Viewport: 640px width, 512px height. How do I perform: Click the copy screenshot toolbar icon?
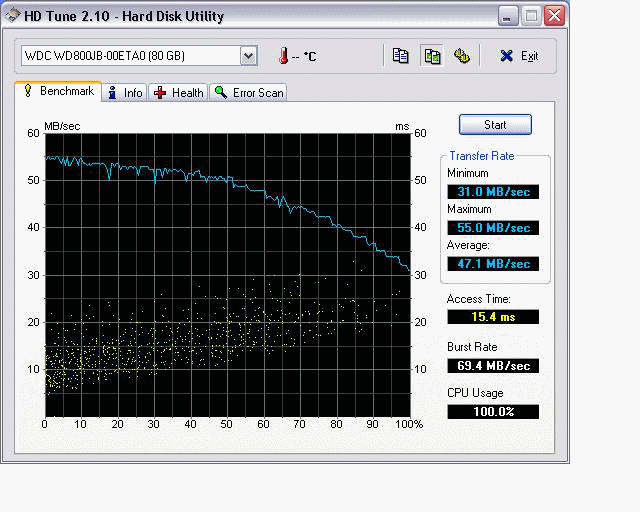[432, 56]
